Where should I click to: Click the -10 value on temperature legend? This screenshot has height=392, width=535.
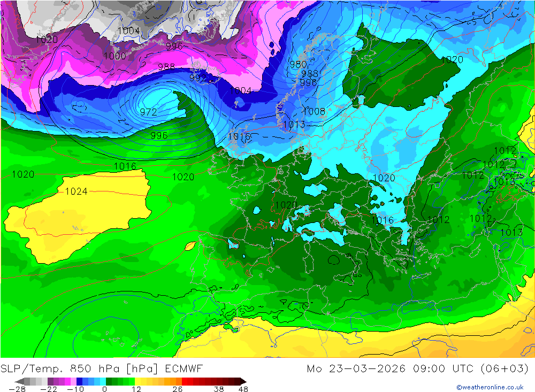point(75,389)
